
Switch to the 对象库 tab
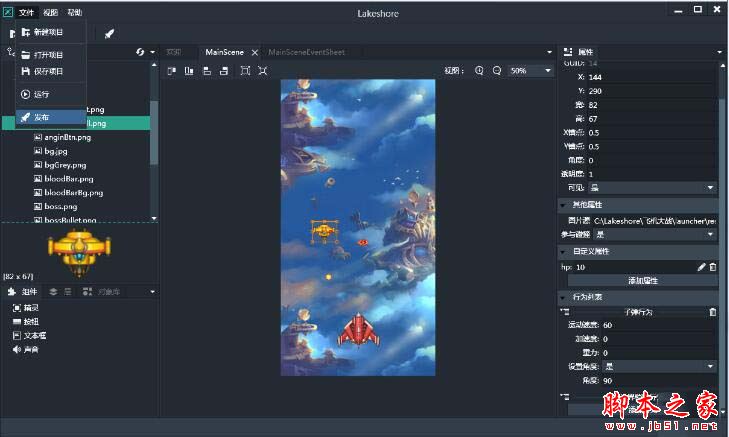coord(101,292)
